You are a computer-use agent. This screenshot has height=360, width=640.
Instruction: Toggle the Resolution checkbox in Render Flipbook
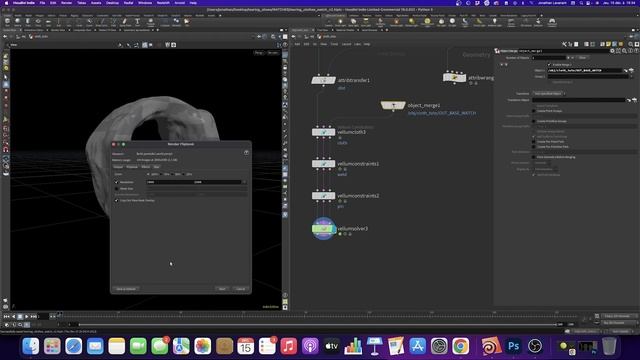tap(117, 182)
